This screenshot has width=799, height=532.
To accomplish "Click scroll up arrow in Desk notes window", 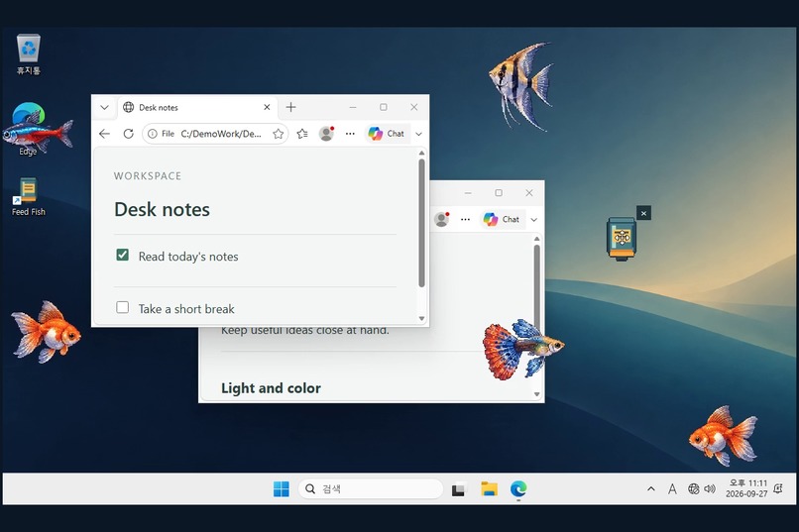I will tap(421, 153).
